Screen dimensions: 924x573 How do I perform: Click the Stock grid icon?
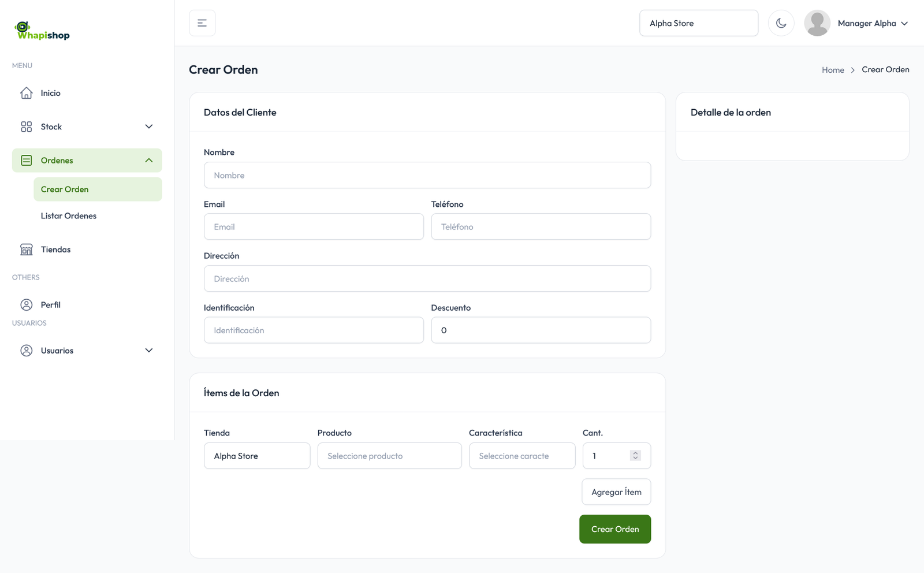point(27,126)
